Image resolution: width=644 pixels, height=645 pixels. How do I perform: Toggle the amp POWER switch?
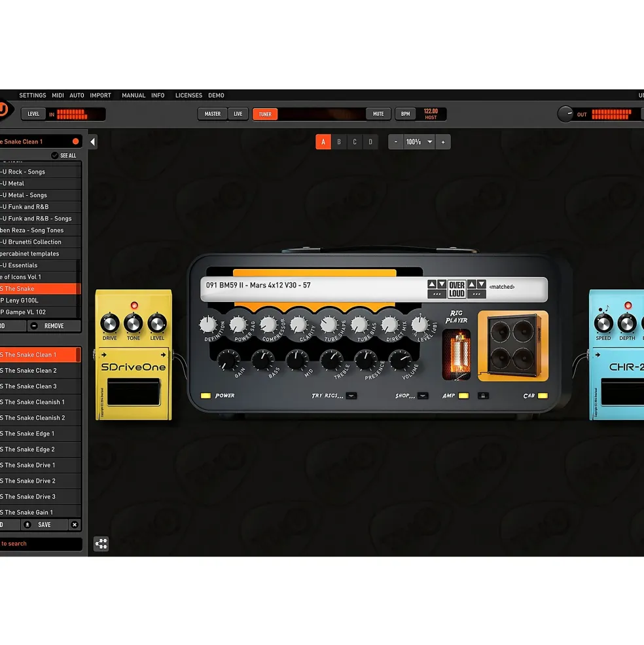click(206, 396)
